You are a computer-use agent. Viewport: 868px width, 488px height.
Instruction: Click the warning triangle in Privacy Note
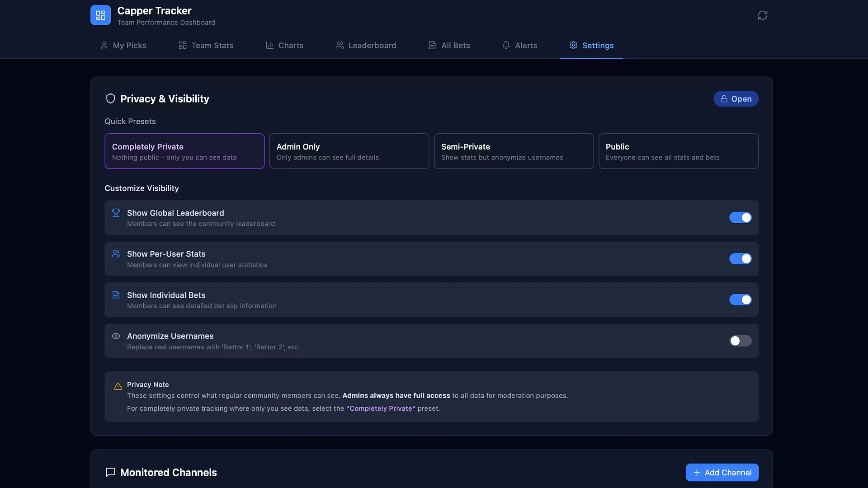point(118,386)
